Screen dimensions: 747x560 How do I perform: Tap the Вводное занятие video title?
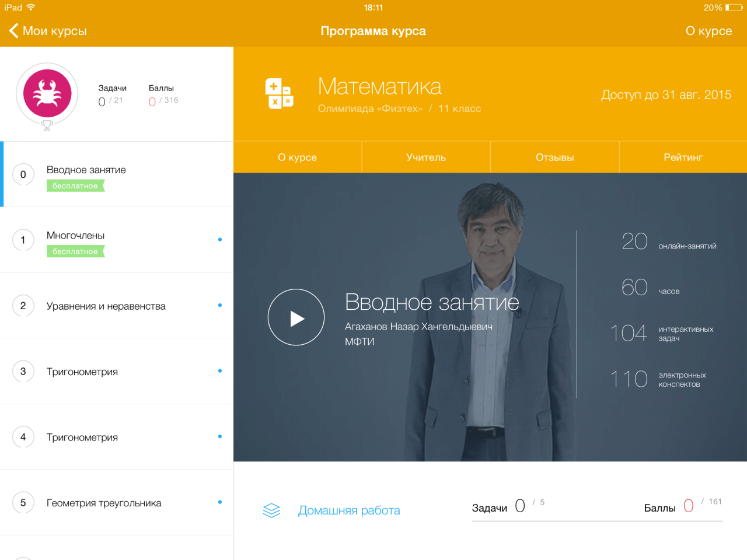pos(432,302)
